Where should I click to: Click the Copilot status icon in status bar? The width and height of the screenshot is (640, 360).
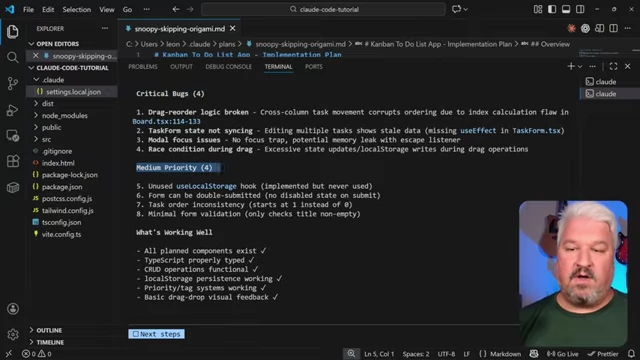point(534,354)
